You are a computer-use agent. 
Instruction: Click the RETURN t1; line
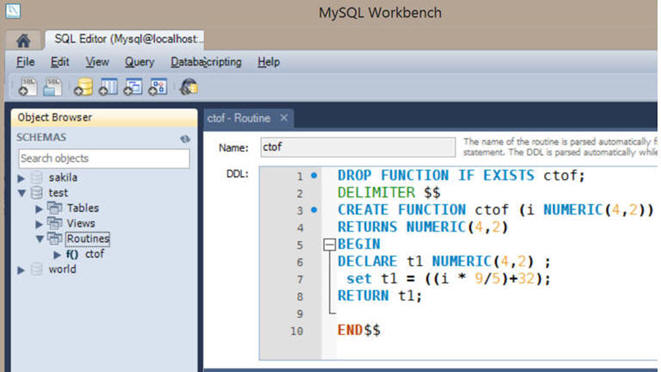(379, 296)
